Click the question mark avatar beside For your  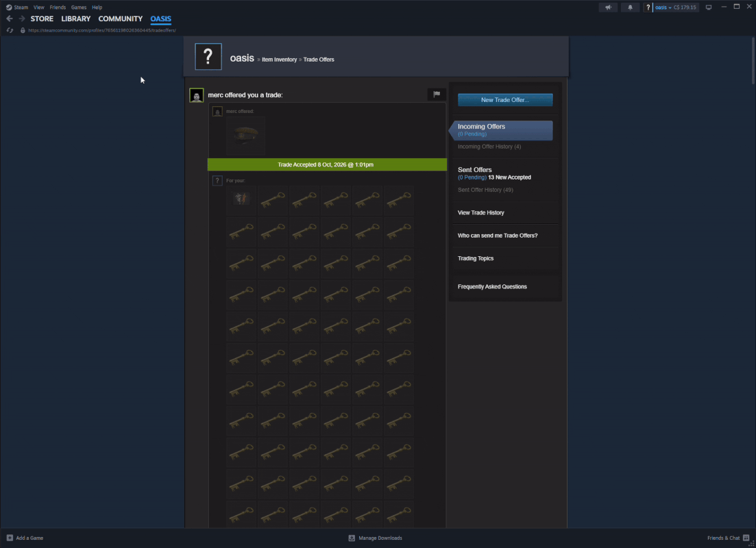coord(217,181)
